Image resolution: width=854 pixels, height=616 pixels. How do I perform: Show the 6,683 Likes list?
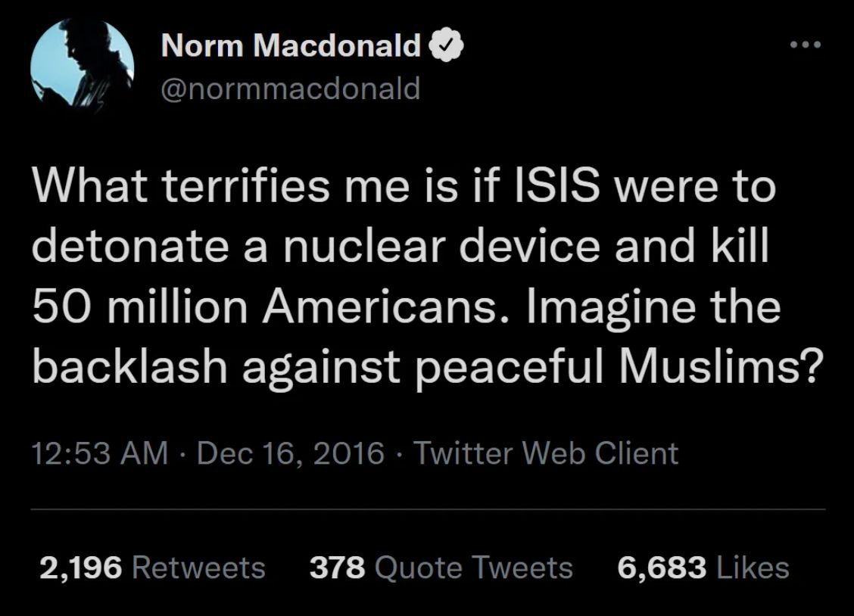point(703,567)
